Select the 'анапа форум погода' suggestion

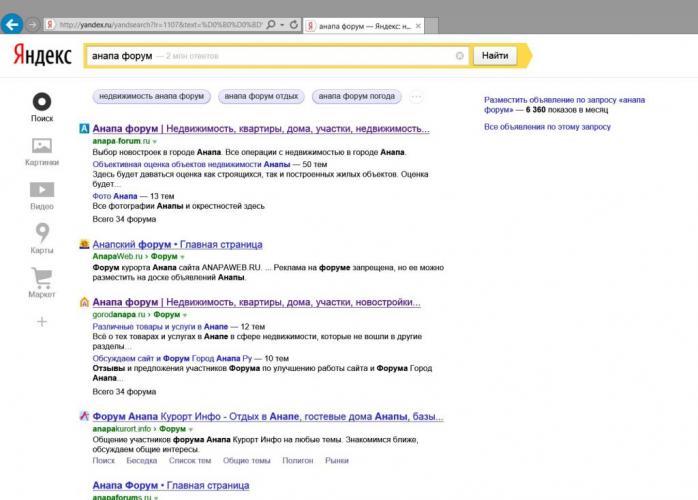[x=357, y=96]
